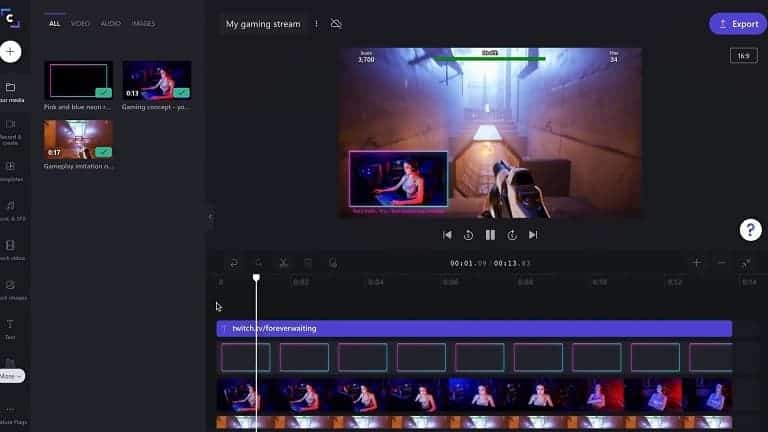Viewport: 768px width, 432px height.
Task: Select the gameplay clip on bottom timeline track
Action: point(474,423)
